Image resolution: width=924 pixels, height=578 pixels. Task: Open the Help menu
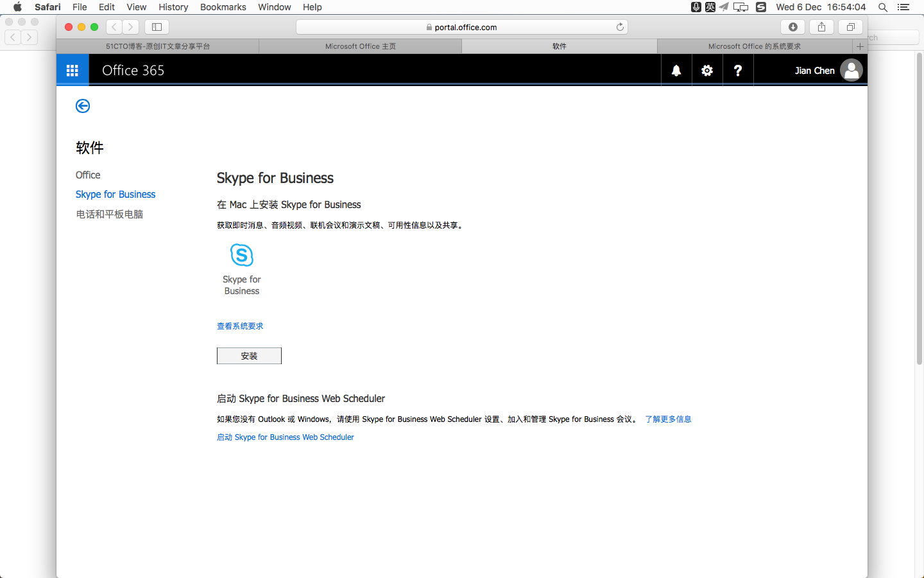(312, 7)
